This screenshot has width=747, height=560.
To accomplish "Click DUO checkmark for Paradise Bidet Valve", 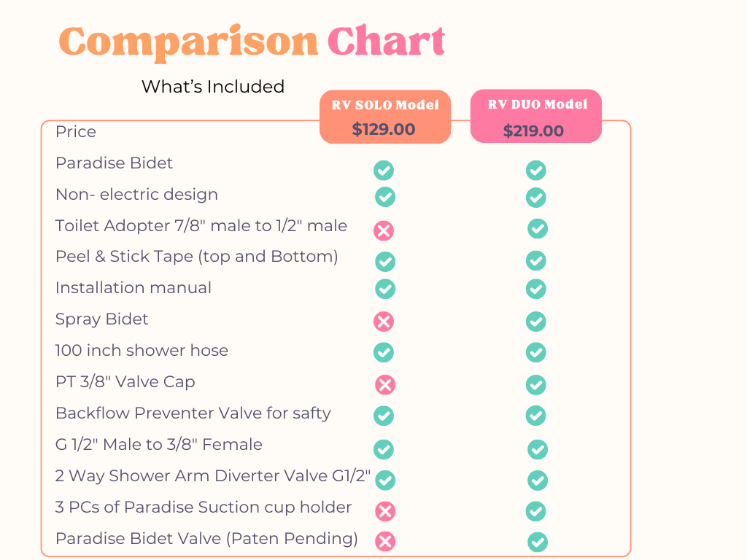I will (538, 542).
